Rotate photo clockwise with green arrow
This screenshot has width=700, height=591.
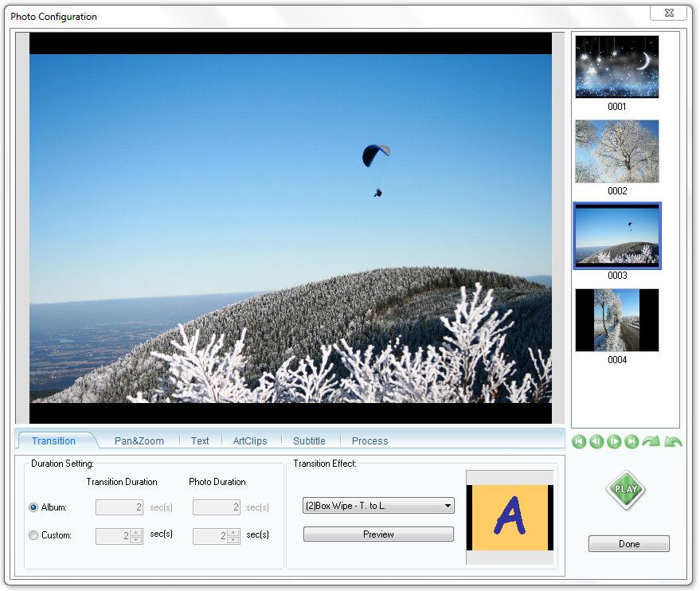(x=651, y=441)
